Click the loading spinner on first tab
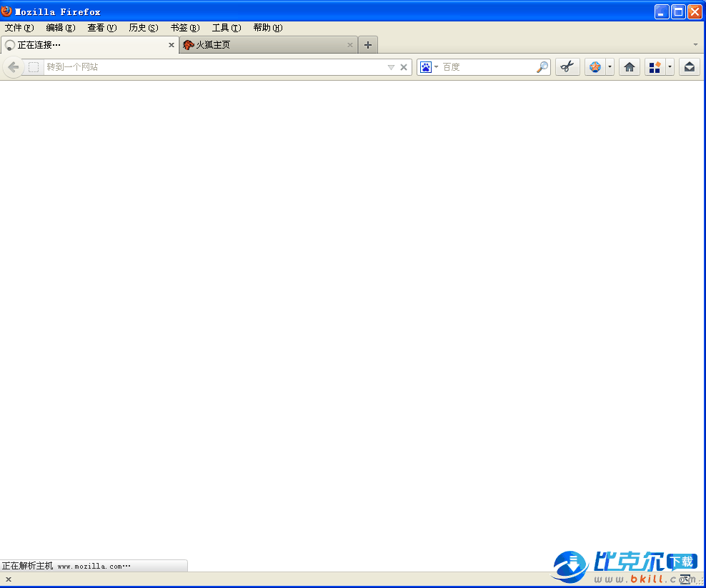 [x=10, y=46]
